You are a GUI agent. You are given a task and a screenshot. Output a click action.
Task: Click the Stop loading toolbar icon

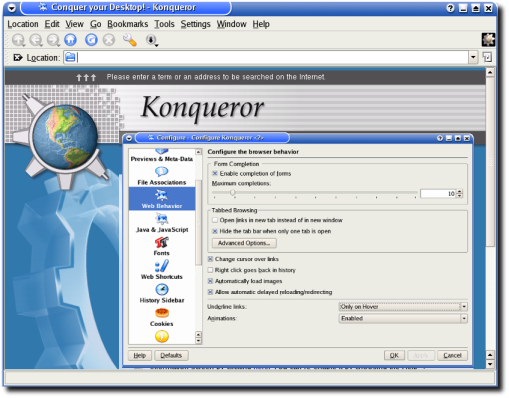click(x=109, y=40)
